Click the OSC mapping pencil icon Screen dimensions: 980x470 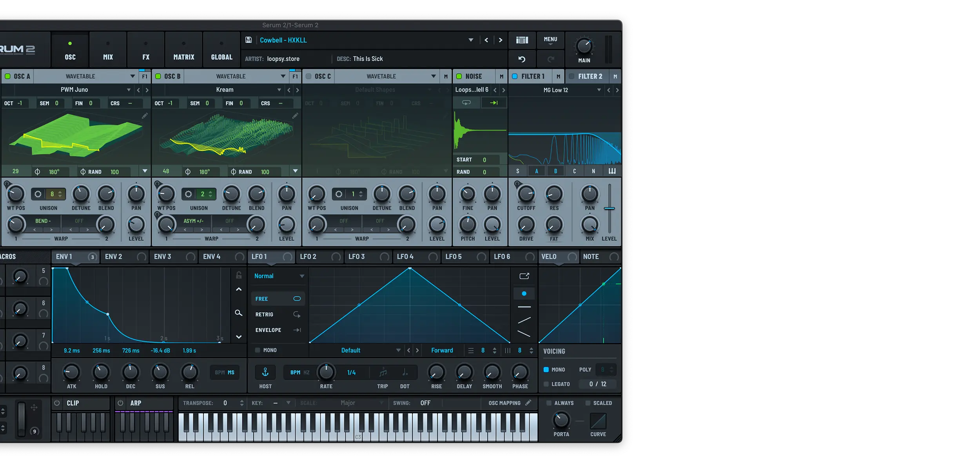tap(528, 403)
